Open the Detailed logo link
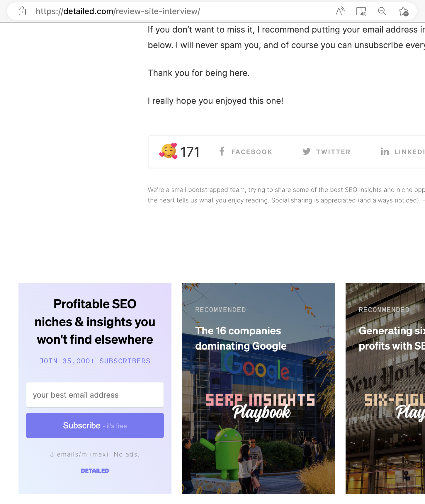The width and height of the screenshot is (425, 504). (x=95, y=471)
